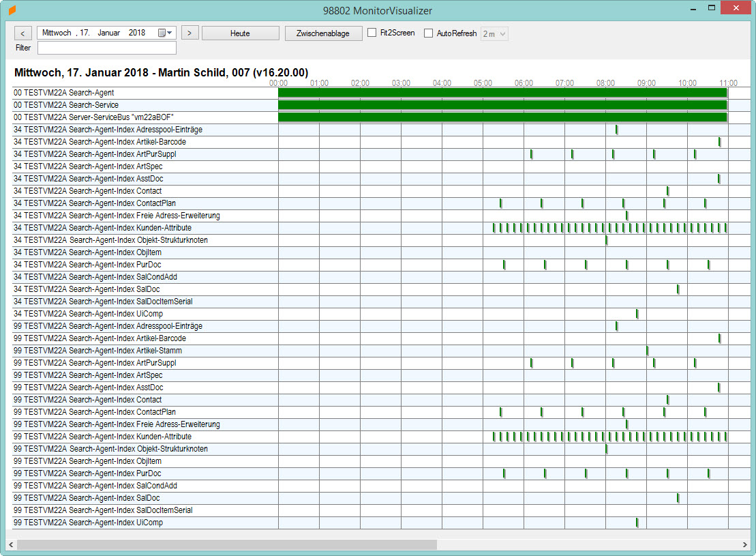756x556 pixels.
Task: Click marker in 34 Freie Adress-Erweiterung row
Action: (626, 216)
